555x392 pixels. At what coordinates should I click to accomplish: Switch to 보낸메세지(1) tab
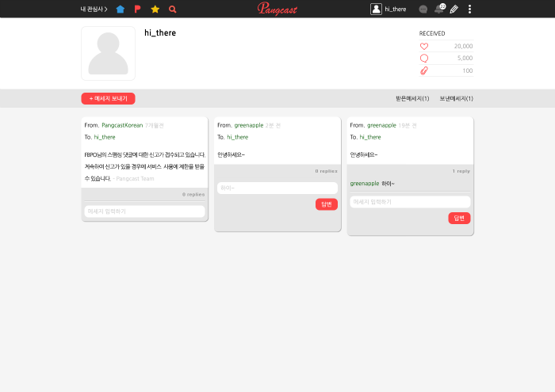[457, 98]
